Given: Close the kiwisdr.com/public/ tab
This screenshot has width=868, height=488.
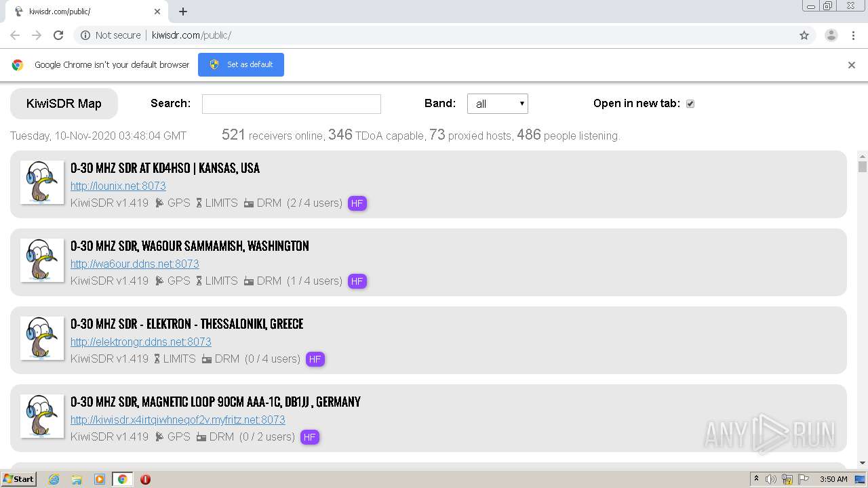Looking at the screenshot, I should click(157, 12).
